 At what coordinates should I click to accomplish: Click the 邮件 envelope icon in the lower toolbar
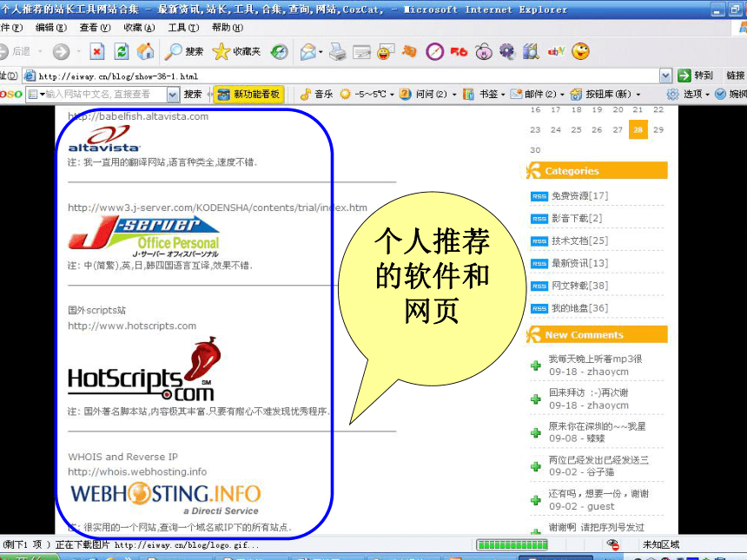click(x=517, y=95)
